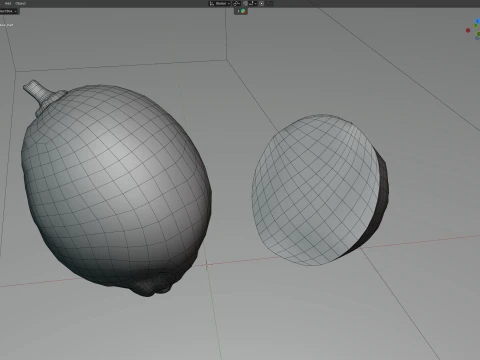The image size is (480, 360).
Task: Open the Object menu in viewport header
Action: pos(20,3)
